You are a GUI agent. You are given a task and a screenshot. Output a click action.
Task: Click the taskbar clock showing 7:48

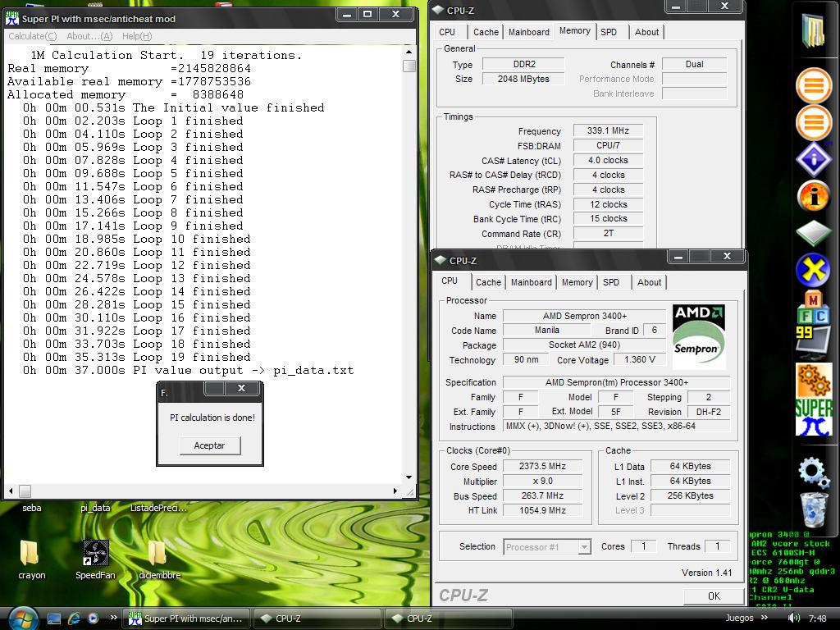click(x=818, y=619)
